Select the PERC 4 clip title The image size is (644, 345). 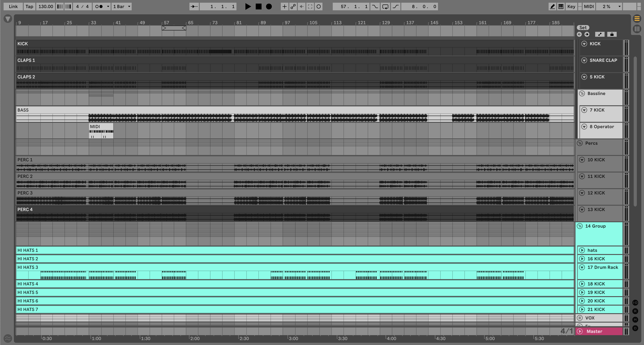click(x=25, y=209)
